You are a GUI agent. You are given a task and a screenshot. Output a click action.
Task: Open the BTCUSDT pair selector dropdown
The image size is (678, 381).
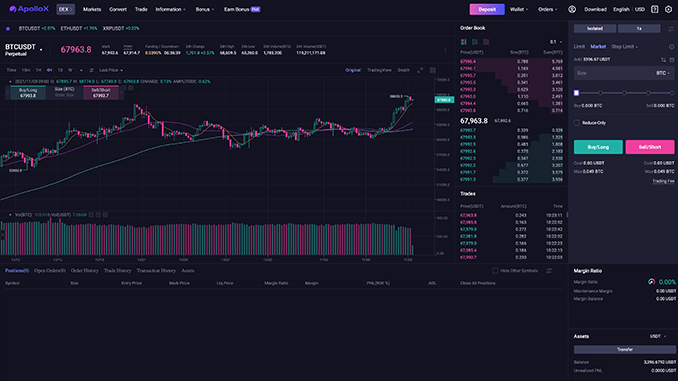pyautogui.click(x=41, y=50)
